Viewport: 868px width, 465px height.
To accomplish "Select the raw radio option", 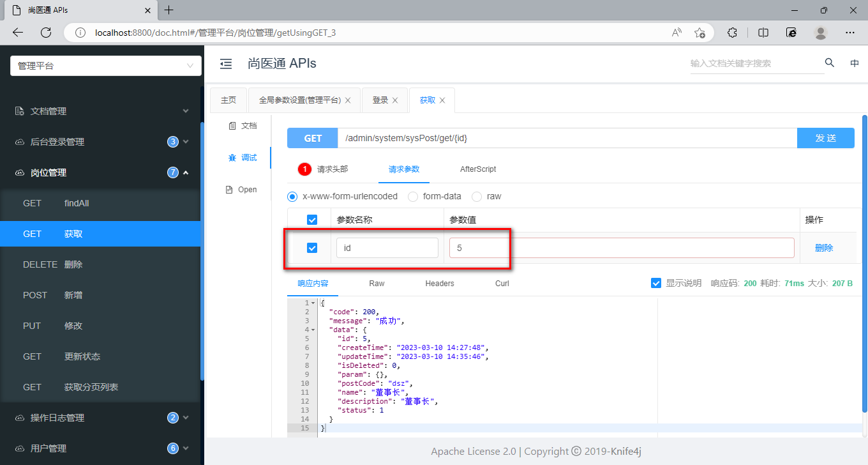I will (477, 196).
